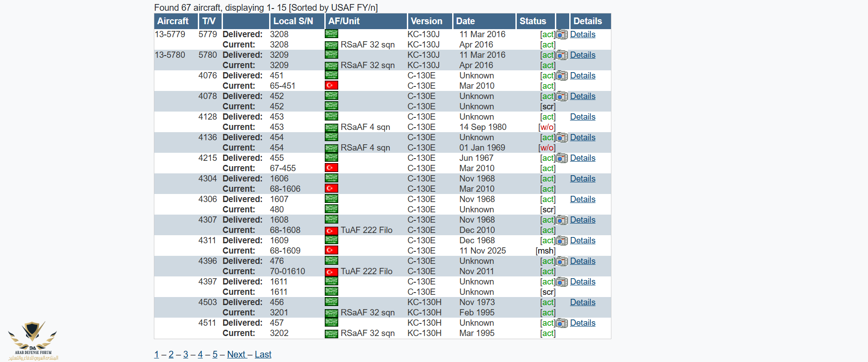Viewport: 868px width, 362px height.
Task: Click the Arab Defense Forum logo
Action: (x=32, y=340)
